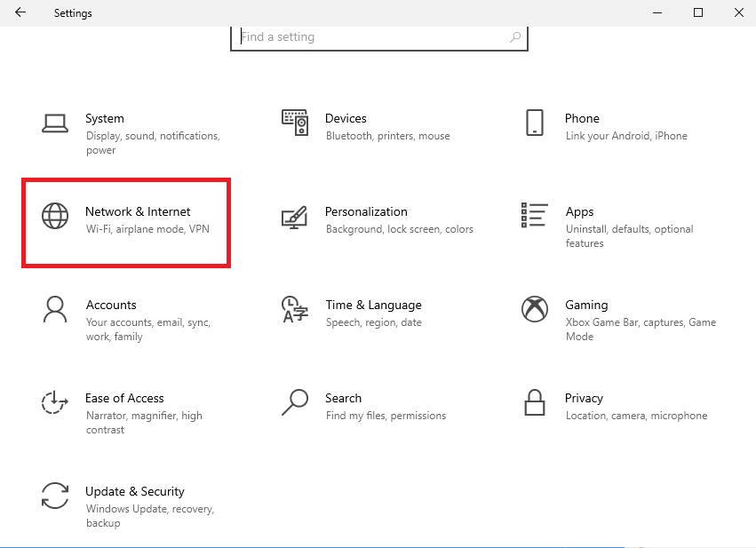This screenshot has width=756, height=548.
Task: Open System laptop icon
Action: tap(55, 123)
